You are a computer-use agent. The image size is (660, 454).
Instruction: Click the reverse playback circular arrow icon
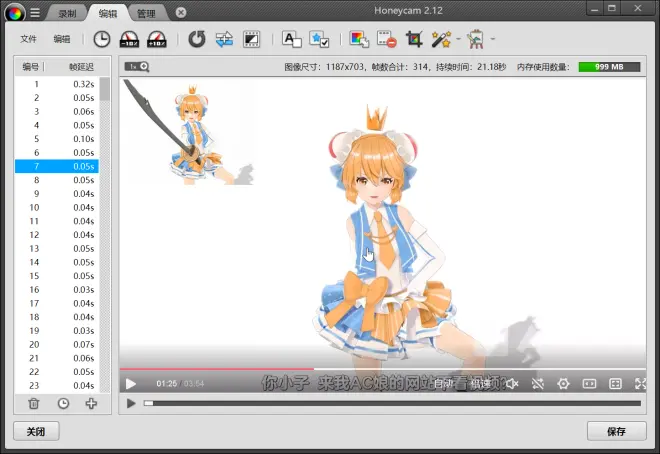click(x=197, y=39)
